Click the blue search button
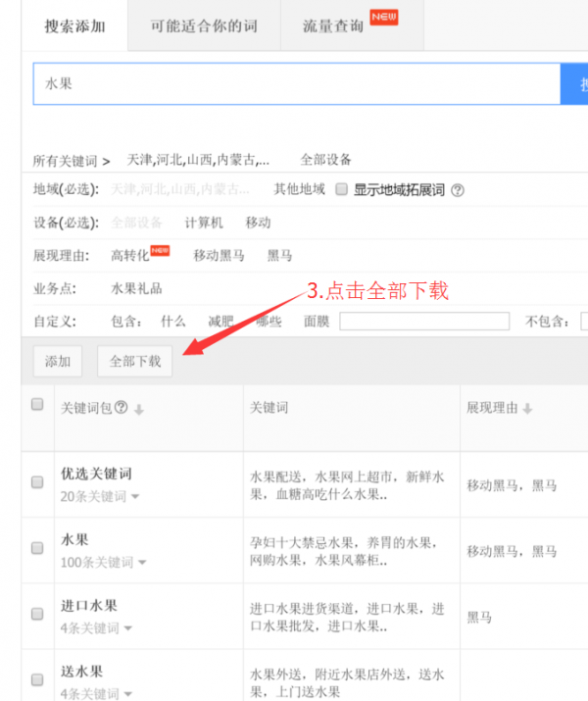588x701 pixels. [574, 84]
